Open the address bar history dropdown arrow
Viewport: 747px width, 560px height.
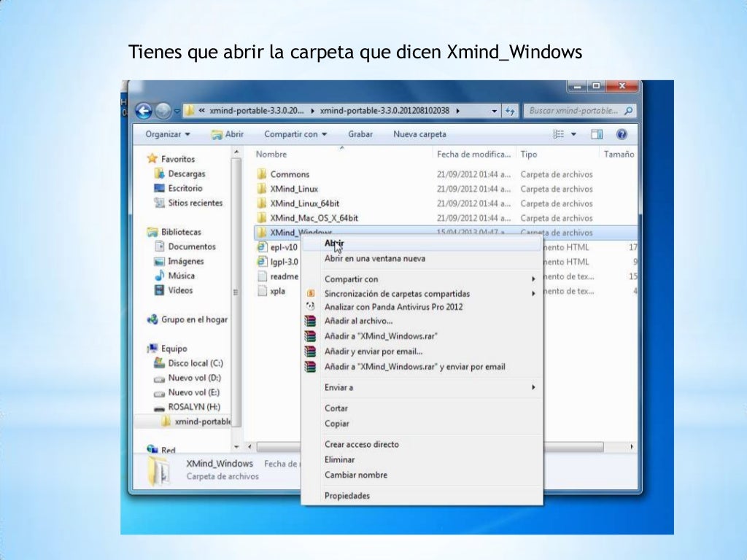(x=494, y=111)
